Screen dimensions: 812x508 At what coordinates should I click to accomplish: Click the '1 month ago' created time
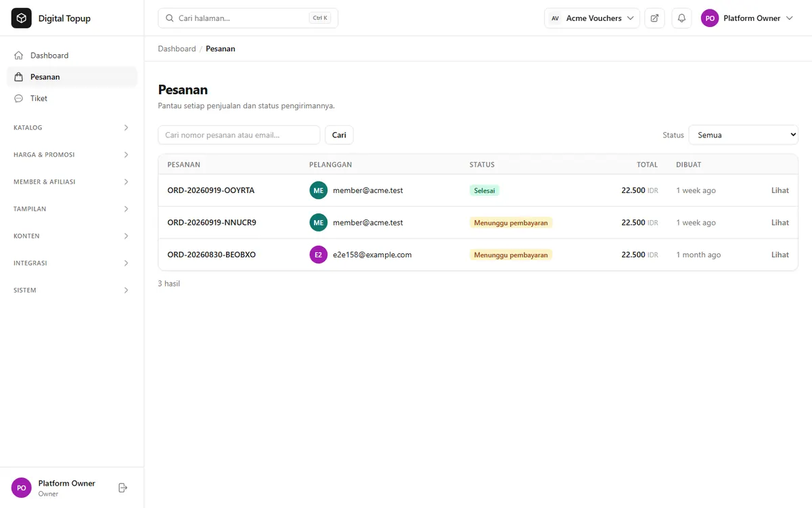point(698,255)
